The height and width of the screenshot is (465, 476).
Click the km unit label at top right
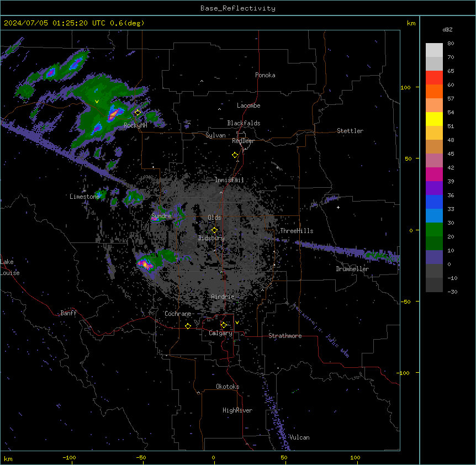pos(411,23)
